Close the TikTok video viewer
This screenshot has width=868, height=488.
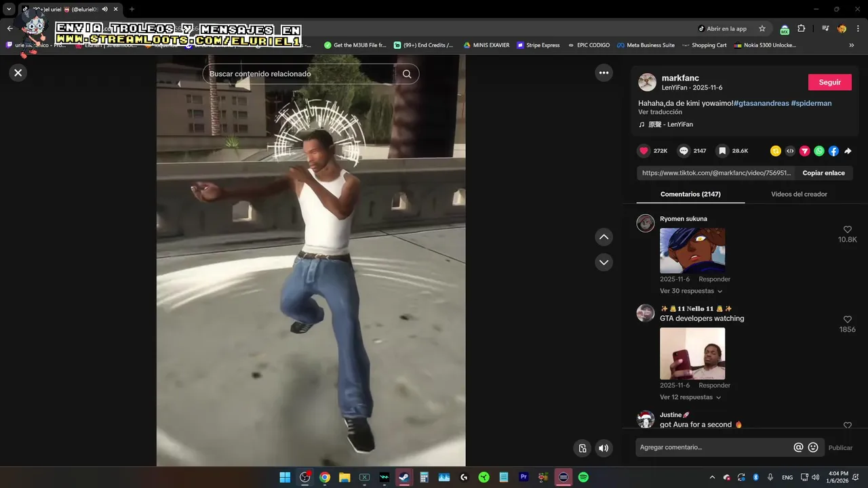18,73
